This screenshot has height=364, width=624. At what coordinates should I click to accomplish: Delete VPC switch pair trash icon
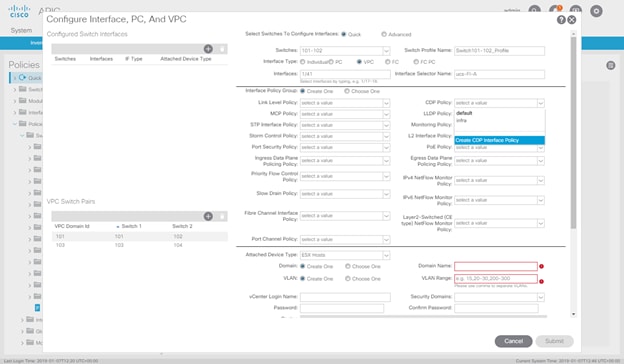pyautogui.click(x=222, y=216)
